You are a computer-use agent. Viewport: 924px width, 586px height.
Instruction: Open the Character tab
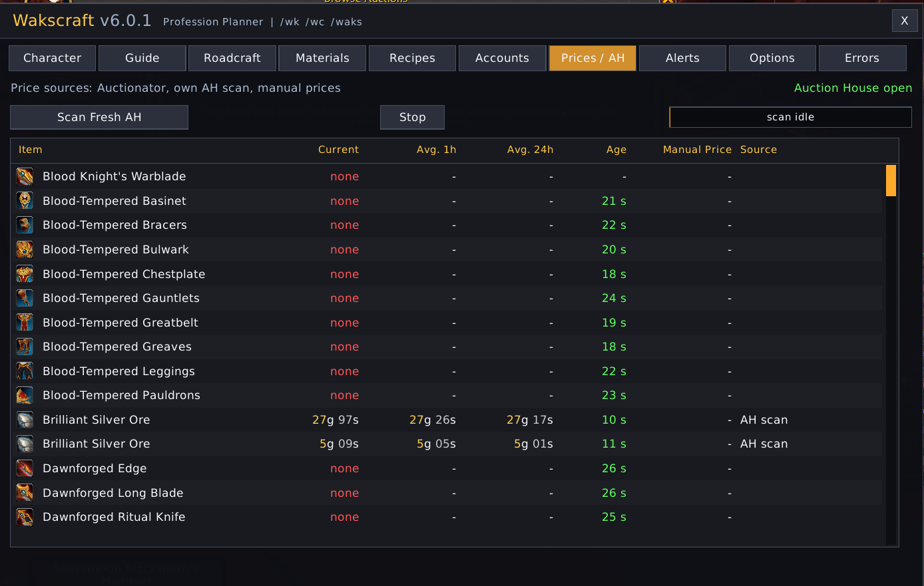coord(52,58)
